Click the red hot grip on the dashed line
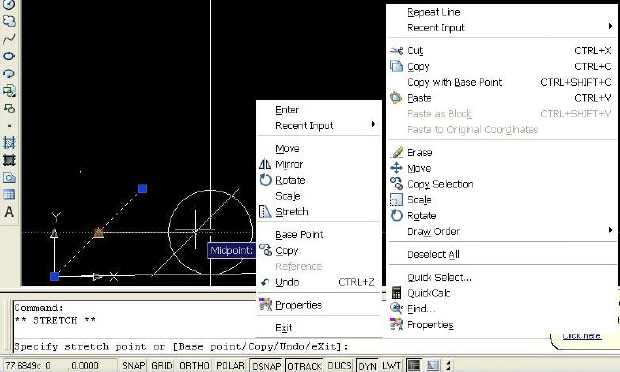The image size is (620, 372). pos(98,232)
